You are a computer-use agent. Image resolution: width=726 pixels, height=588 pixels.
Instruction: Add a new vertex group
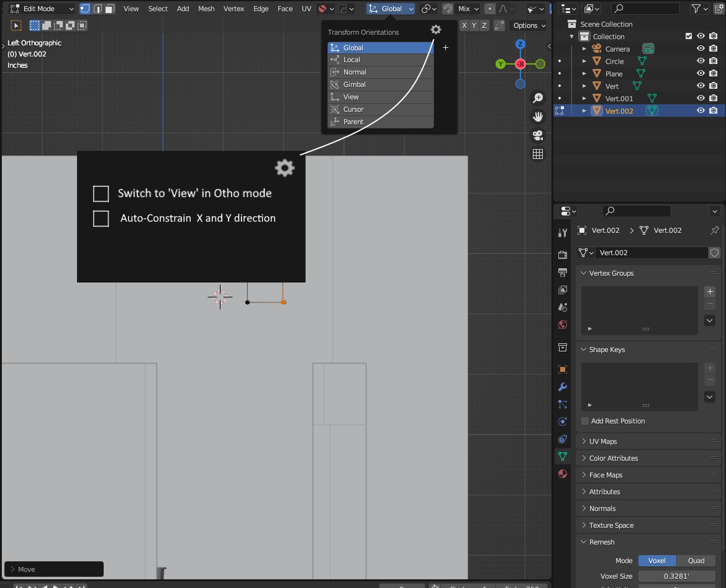click(x=710, y=292)
